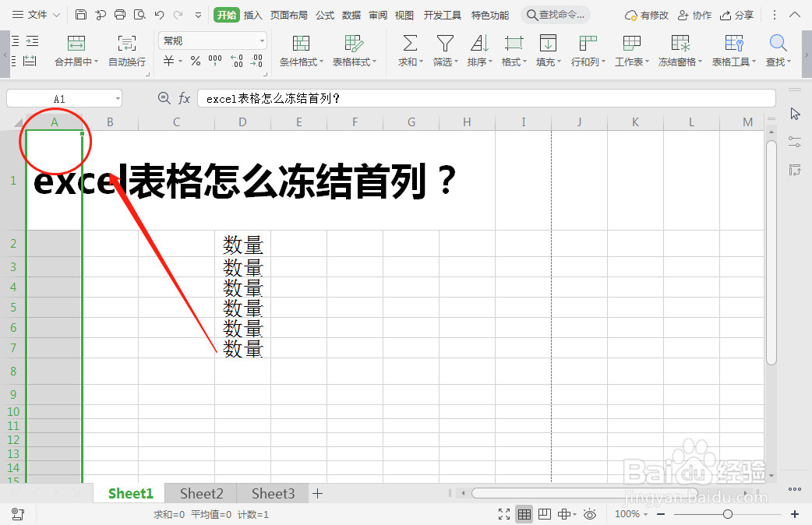This screenshot has height=525, width=812.
Task: Apply thousands separator 000 format
Action: click(x=215, y=61)
